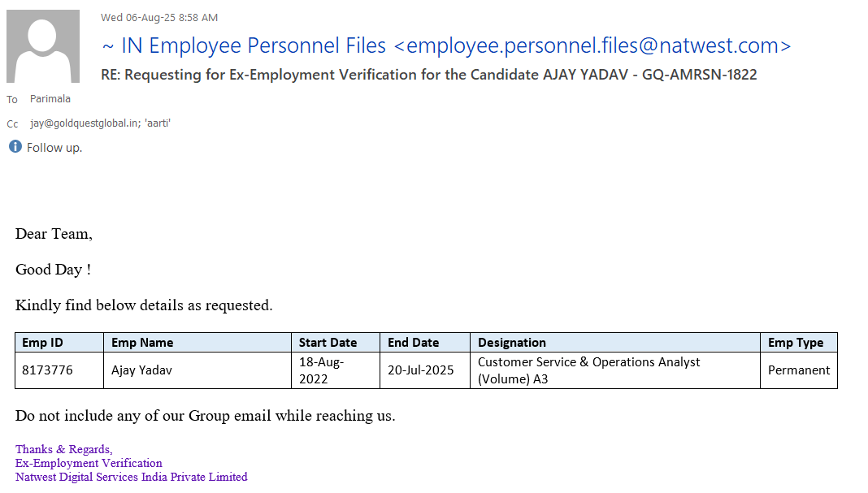The image size is (868, 493).
Task: Select the Cc recipient 'aarti'
Action: tap(157, 123)
